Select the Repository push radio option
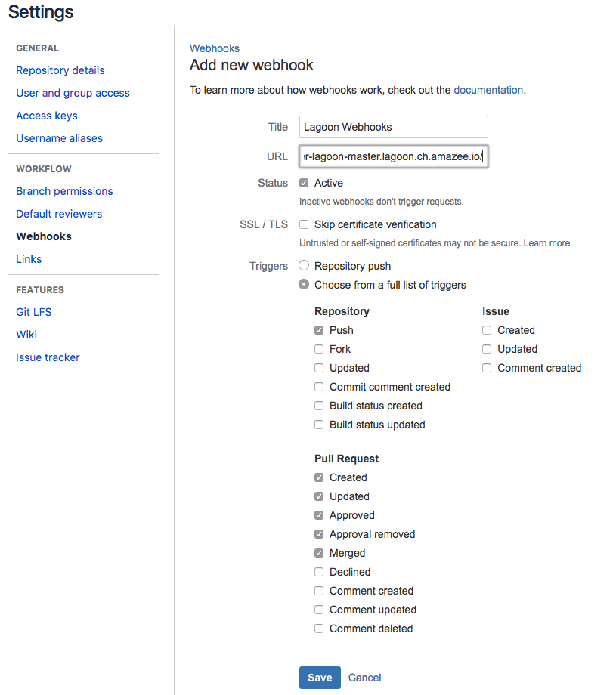 click(304, 266)
